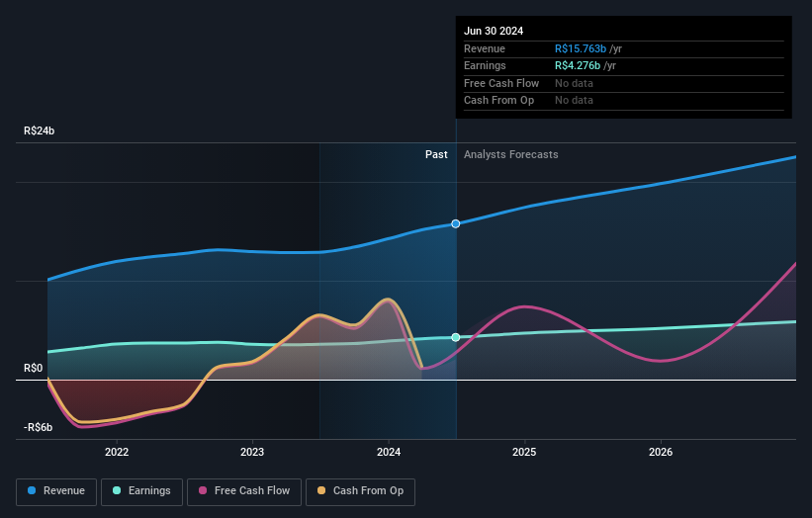The width and height of the screenshot is (812, 518).
Task: Click the teal Earnings legend dot
Action: [117, 490]
